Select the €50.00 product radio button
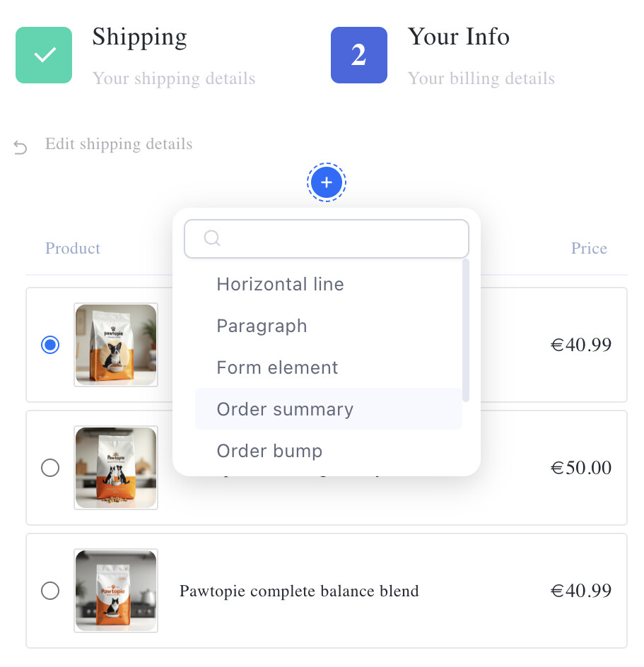The image size is (644, 667). (50, 468)
